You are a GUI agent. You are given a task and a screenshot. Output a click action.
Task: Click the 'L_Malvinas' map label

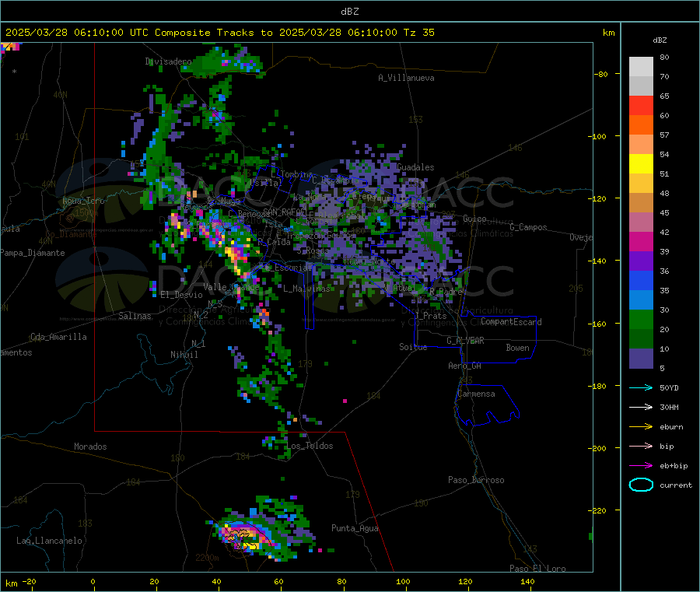click(x=306, y=289)
